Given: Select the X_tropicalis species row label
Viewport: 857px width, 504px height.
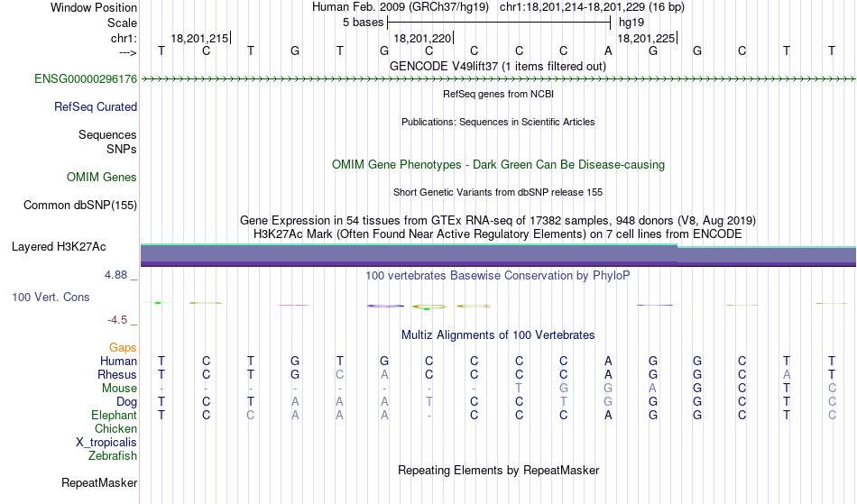Looking at the screenshot, I should 106,443.
